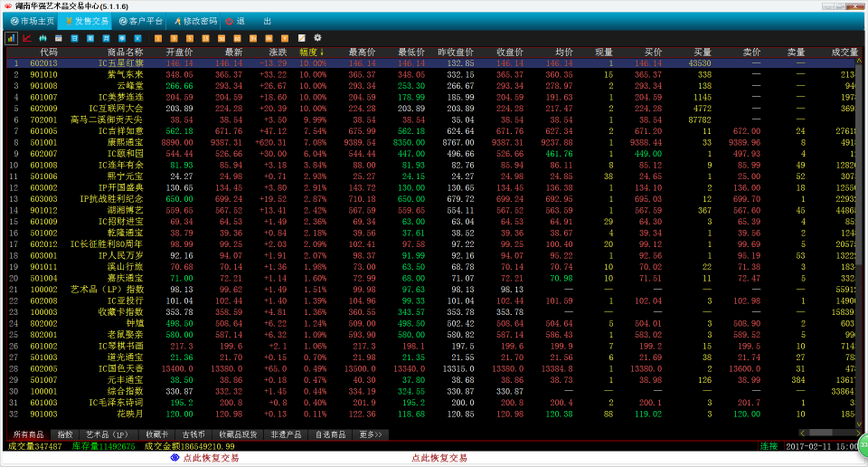Select the row 收藏卡指数
This screenshot has width=868, height=467.
click(432, 312)
